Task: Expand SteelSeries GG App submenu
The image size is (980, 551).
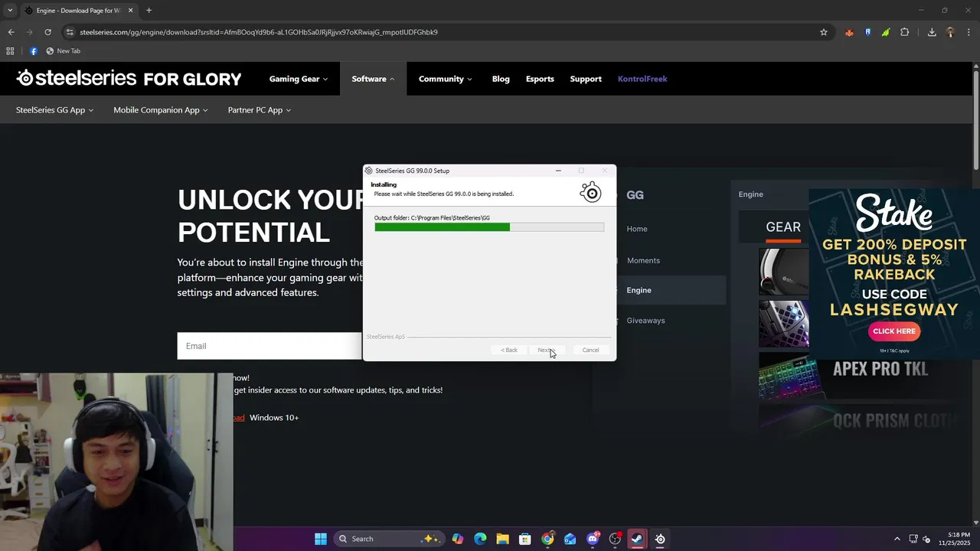Action: pyautogui.click(x=54, y=110)
